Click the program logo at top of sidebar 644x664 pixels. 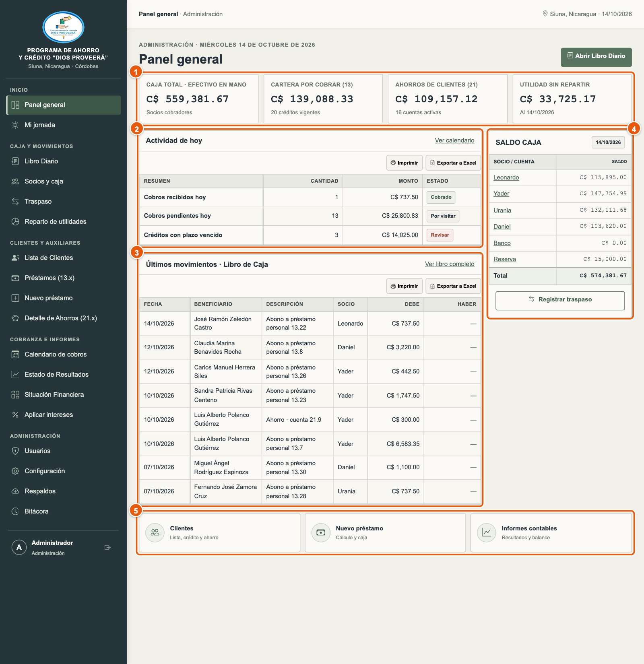point(63,27)
